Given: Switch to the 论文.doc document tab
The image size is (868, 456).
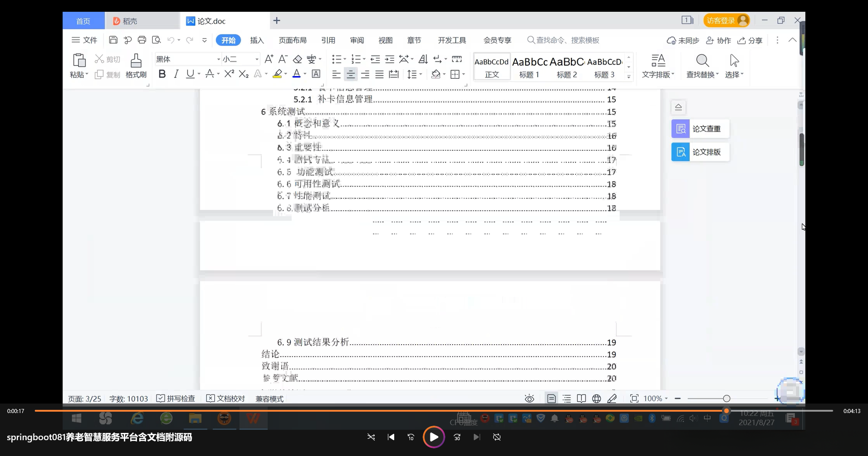Looking at the screenshot, I should pos(212,21).
